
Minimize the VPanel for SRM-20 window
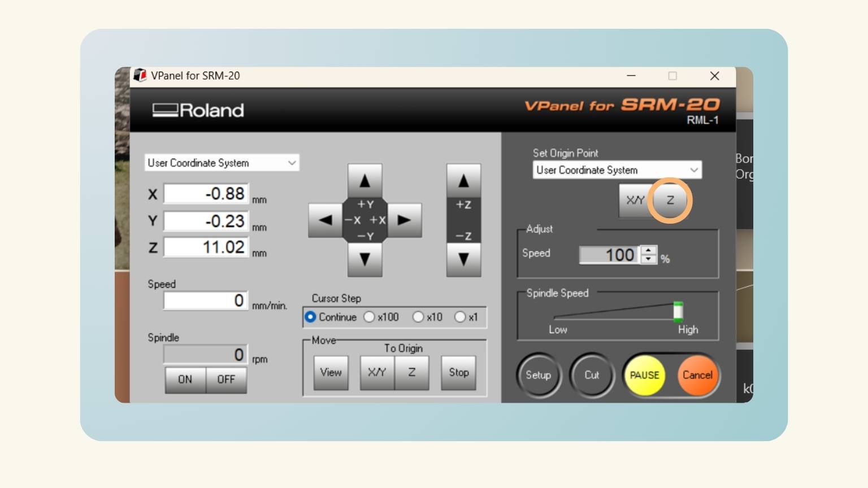pyautogui.click(x=631, y=76)
